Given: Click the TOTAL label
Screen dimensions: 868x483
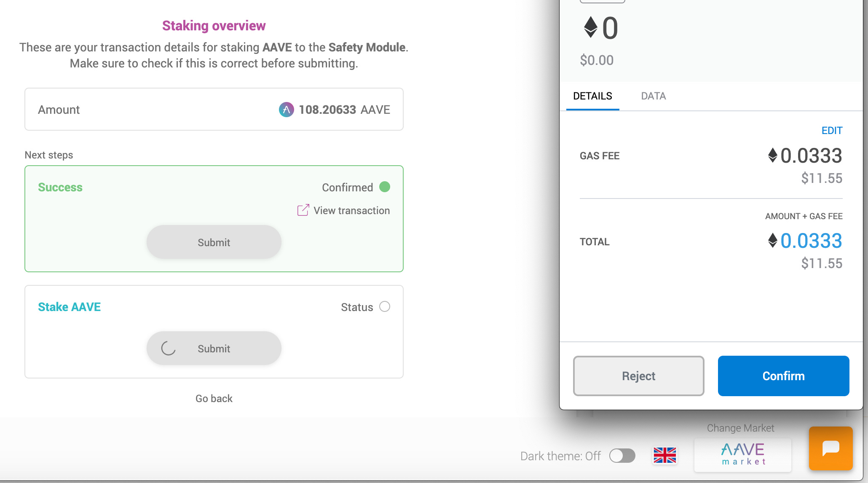Looking at the screenshot, I should [x=595, y=242].
